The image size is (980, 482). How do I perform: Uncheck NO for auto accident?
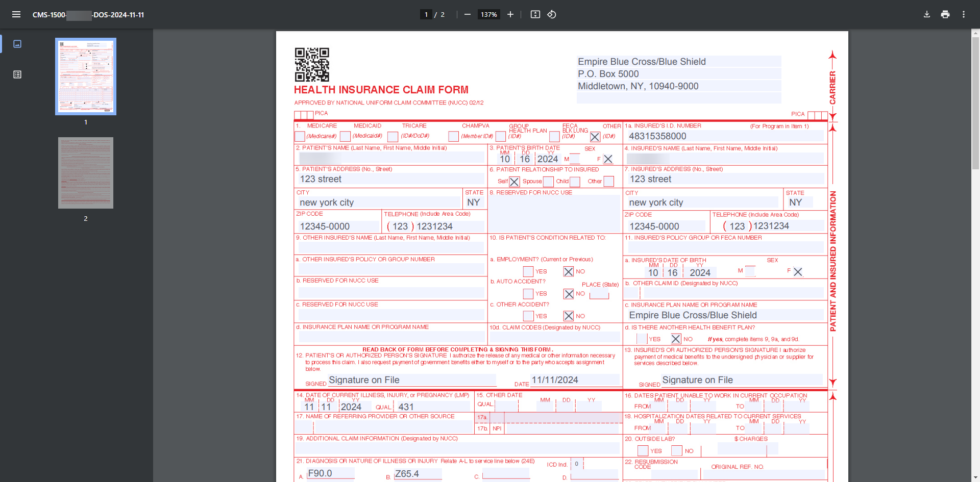pos(569,294)
